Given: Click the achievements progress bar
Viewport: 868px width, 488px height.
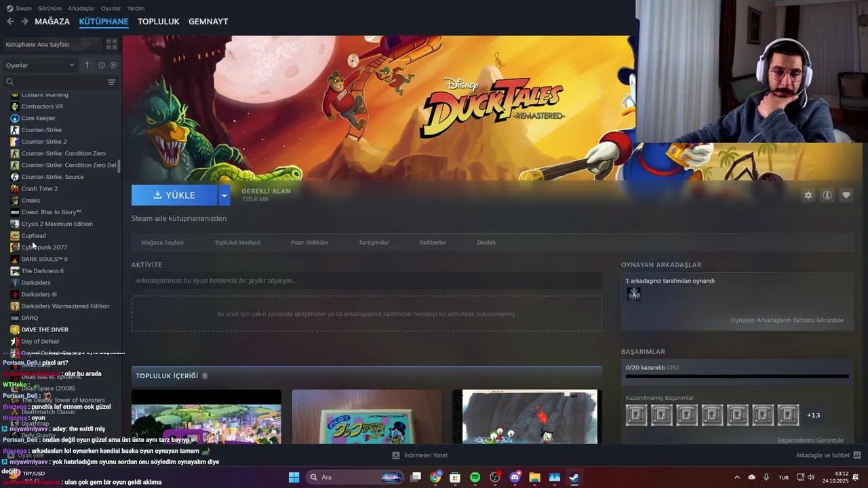Looking at the screenshot, I should click(737, 376).
